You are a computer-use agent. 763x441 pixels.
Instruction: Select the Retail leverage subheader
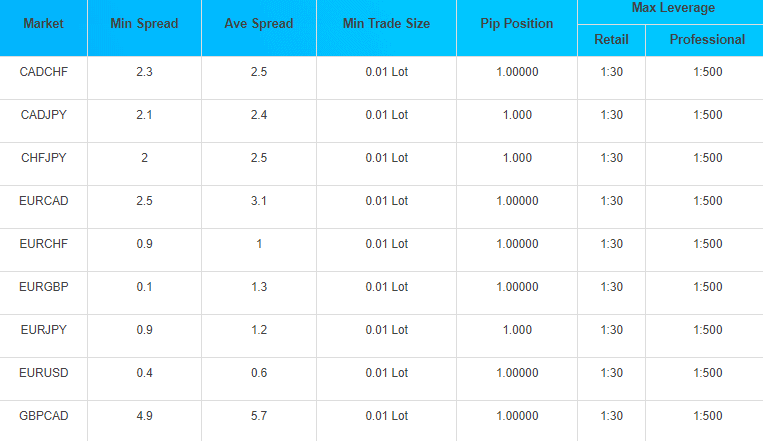pos(611,39)
